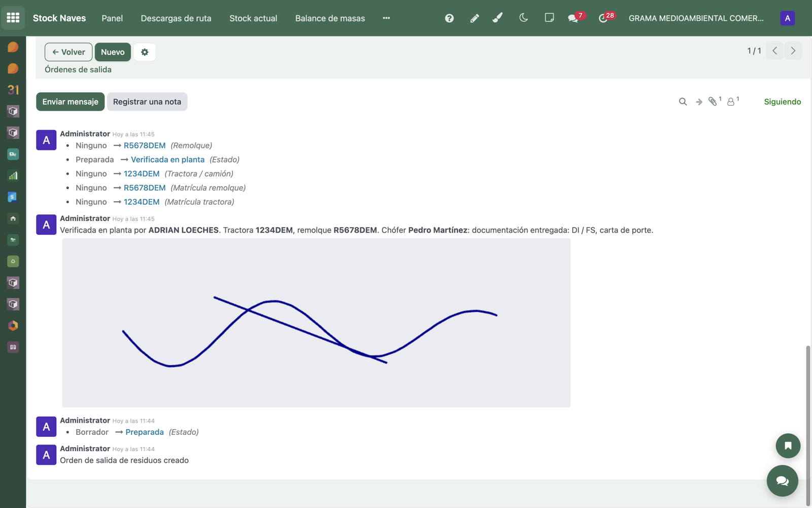Open the floating chat bubble button
Viewport: 812px width, 508px height.
pos(783,481)
